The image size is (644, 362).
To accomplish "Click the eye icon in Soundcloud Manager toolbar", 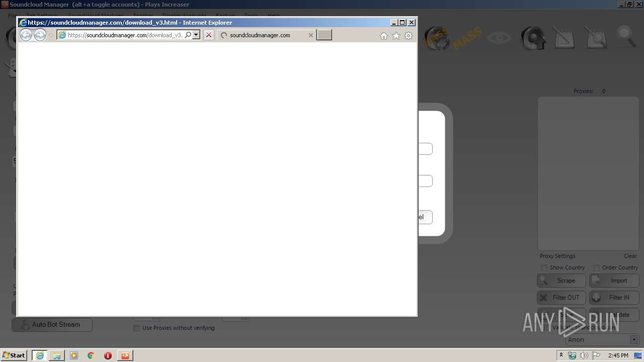I will click(x=499, y=38).
